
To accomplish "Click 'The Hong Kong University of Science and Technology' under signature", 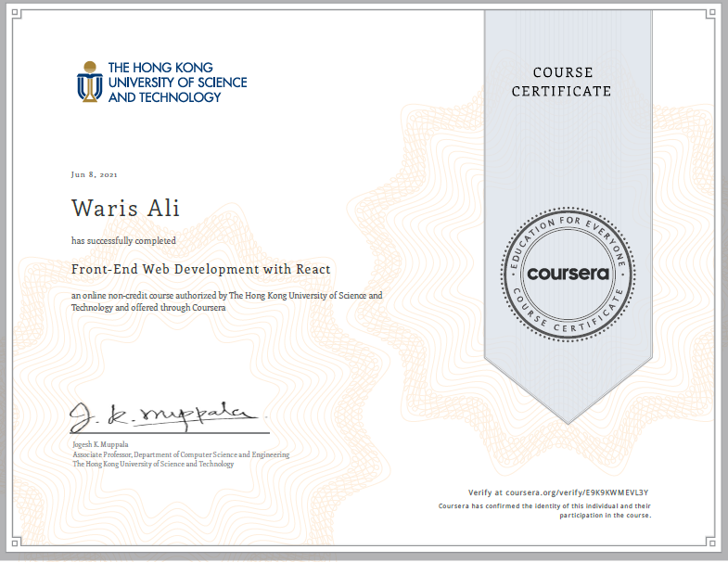I will click(x=153, y=464).
